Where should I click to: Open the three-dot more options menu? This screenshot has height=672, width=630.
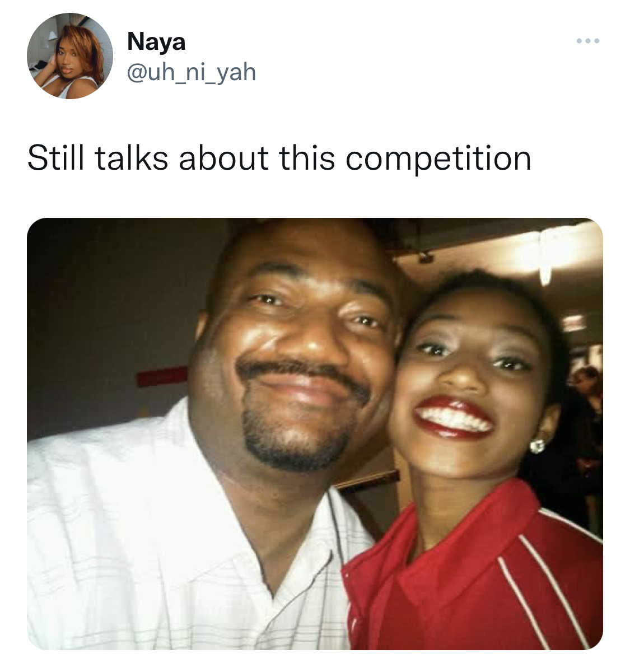tap(588, 41)
